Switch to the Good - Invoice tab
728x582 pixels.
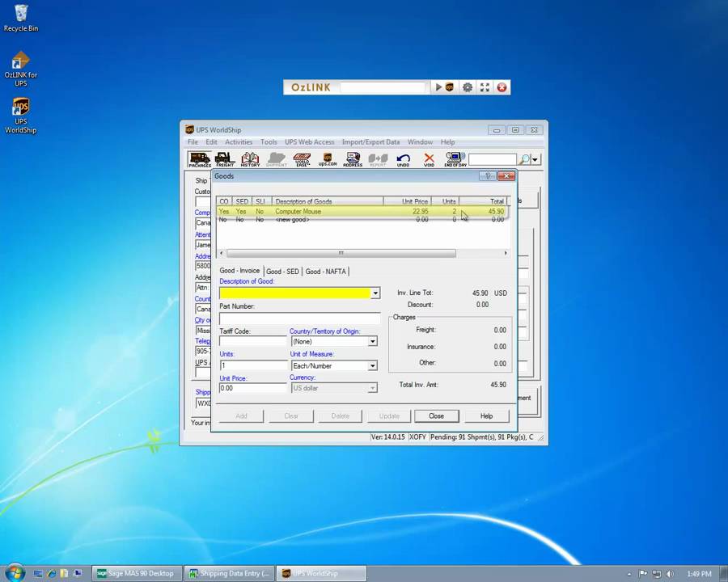pyautogui.click(x=239, y=271)
